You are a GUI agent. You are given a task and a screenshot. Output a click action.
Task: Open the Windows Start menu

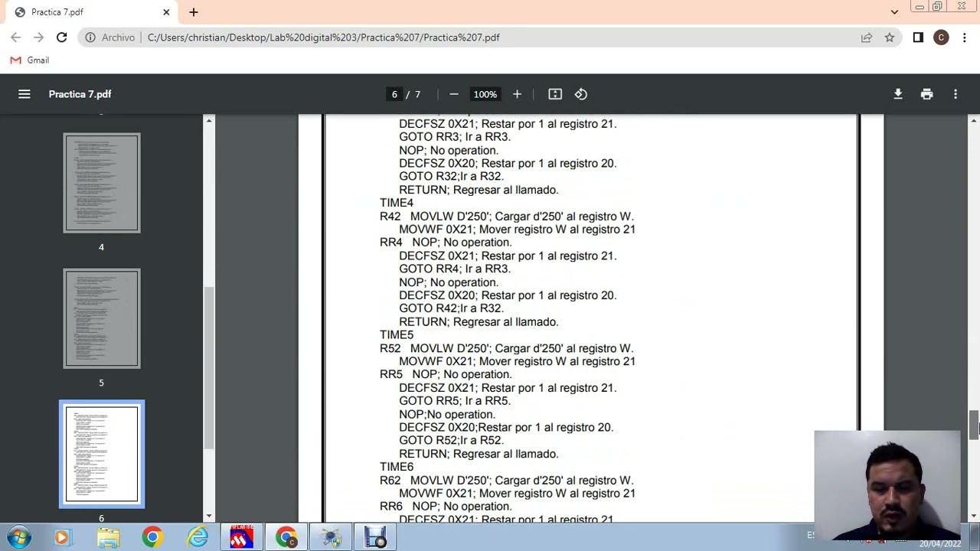coord(18,538)
